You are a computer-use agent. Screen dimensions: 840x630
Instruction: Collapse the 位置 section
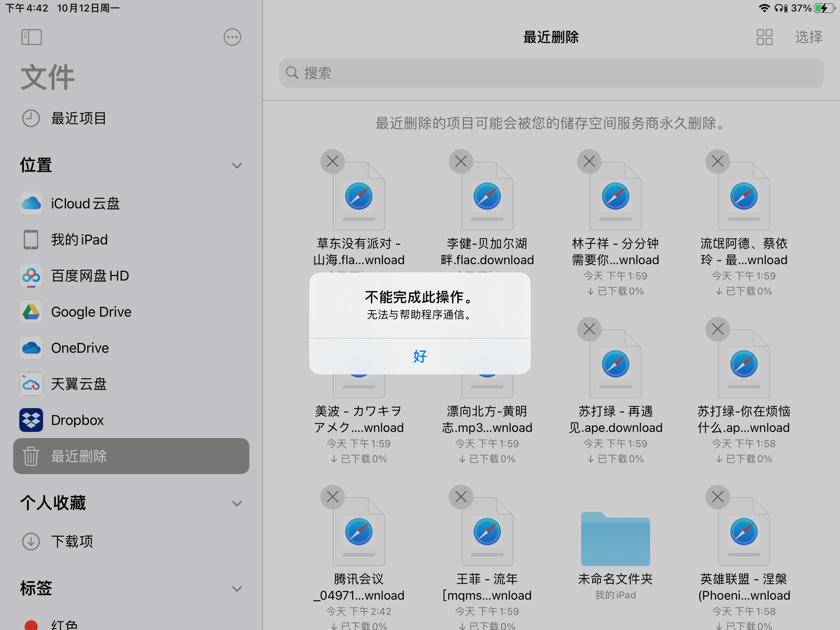click(x=237, y=166)
